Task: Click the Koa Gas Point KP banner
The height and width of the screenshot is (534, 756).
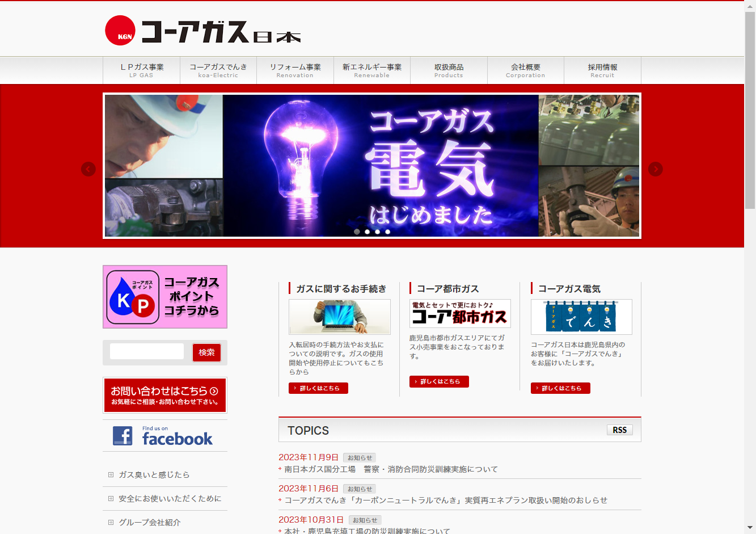Action: pos(165,297)
